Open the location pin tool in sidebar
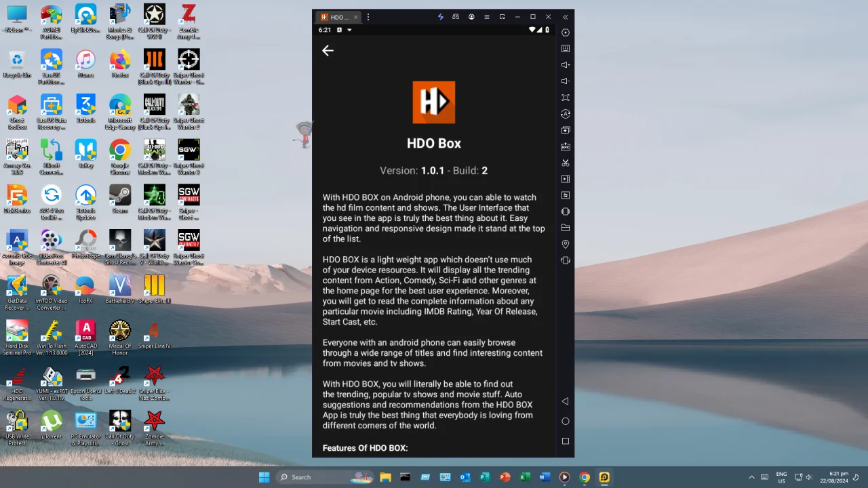Image resolution: width=868 pixels, height=488 pixels. click(566, 244)
